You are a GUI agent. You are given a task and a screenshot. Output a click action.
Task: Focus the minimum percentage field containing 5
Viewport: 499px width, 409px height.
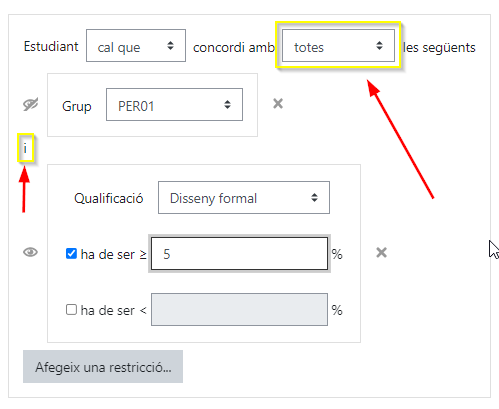pos(239,254)
